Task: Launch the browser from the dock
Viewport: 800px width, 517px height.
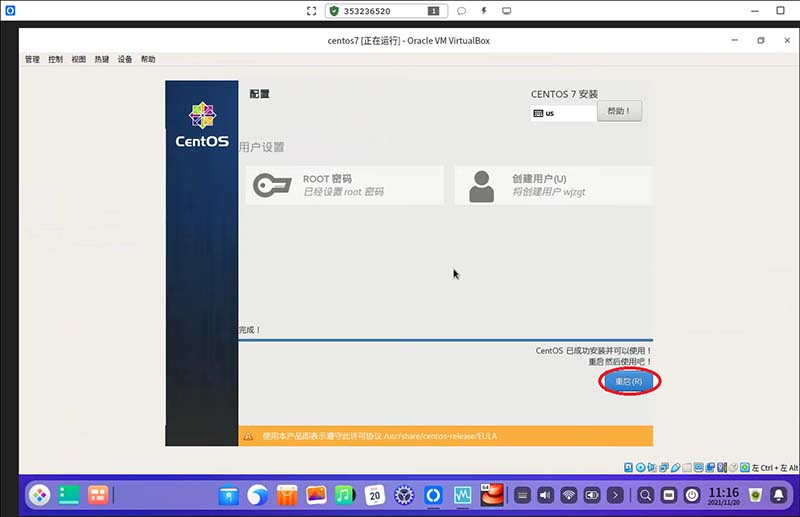Action: coord(258,495)
